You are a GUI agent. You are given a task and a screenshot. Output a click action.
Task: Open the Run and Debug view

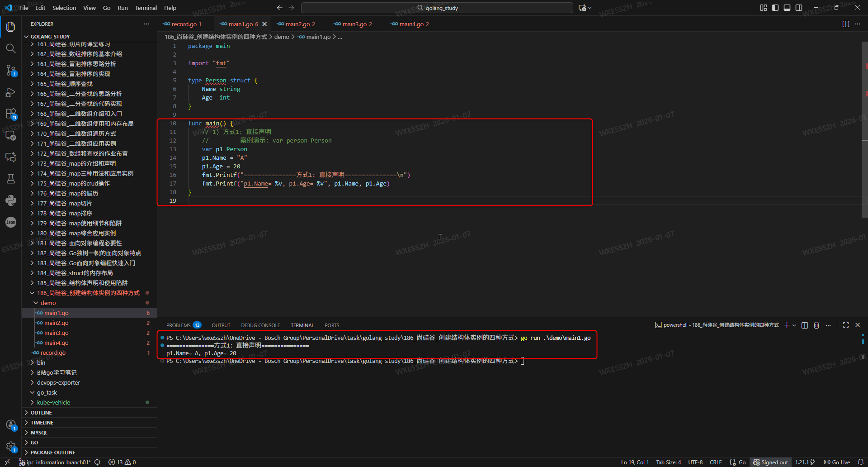11,92
